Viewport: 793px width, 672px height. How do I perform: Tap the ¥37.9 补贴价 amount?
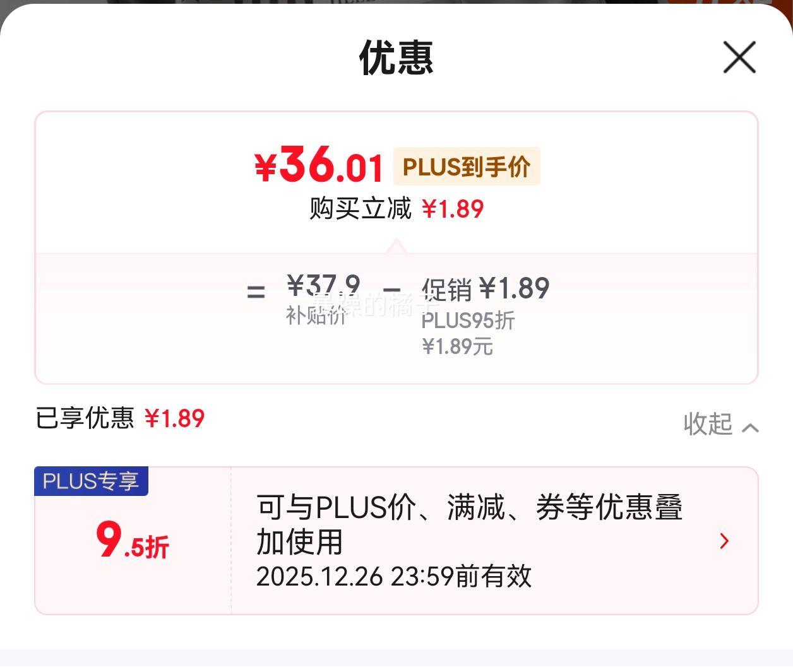pos(323,286)
